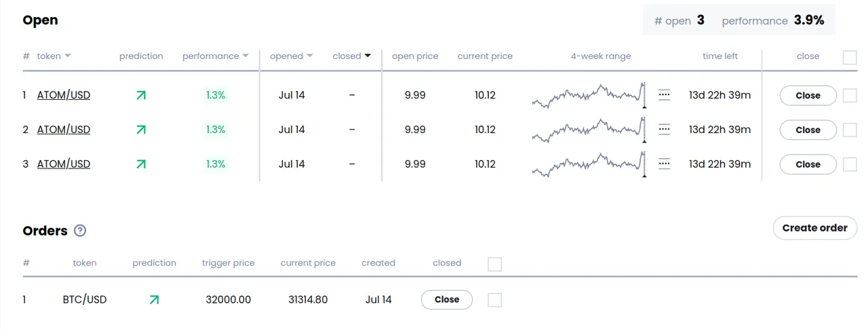868x330 pixels.
Task: Click the range options icon in row 1
Action: pyautogui.click(x=665, y=95)
